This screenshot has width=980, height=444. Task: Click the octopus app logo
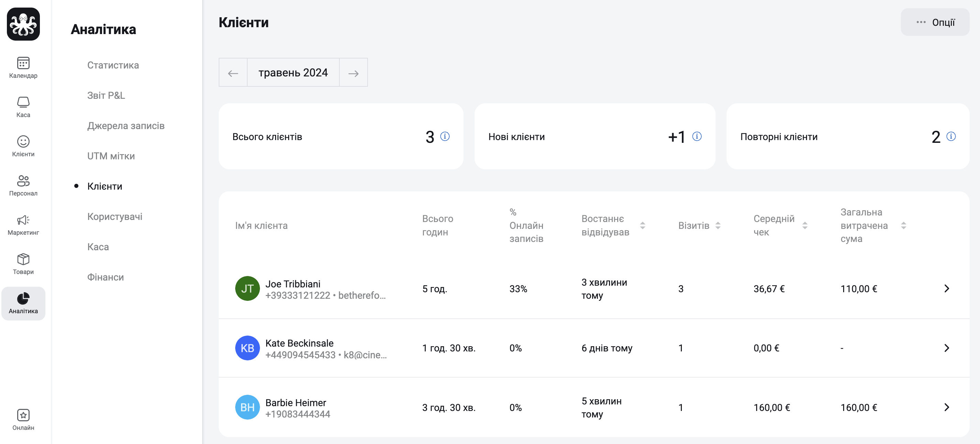(x=23, y=24)
